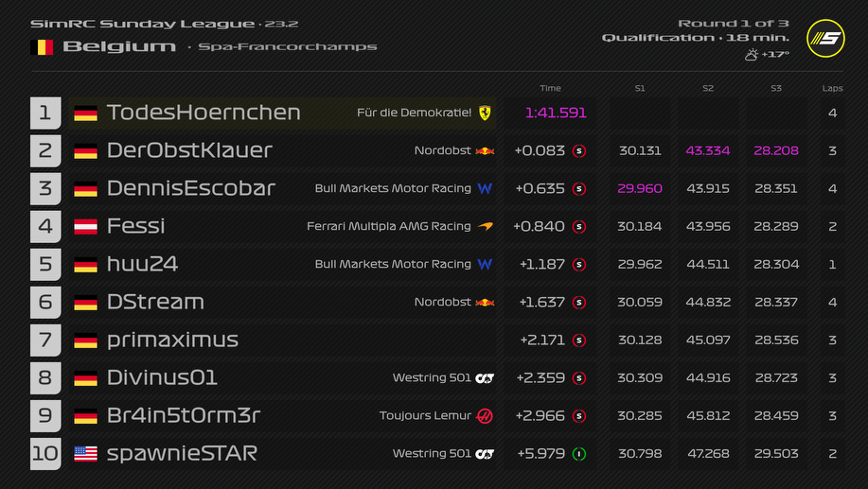Click the Williams logo beside DennisEscobar
This screenshot has height=489, width=868.
(485, 188)
